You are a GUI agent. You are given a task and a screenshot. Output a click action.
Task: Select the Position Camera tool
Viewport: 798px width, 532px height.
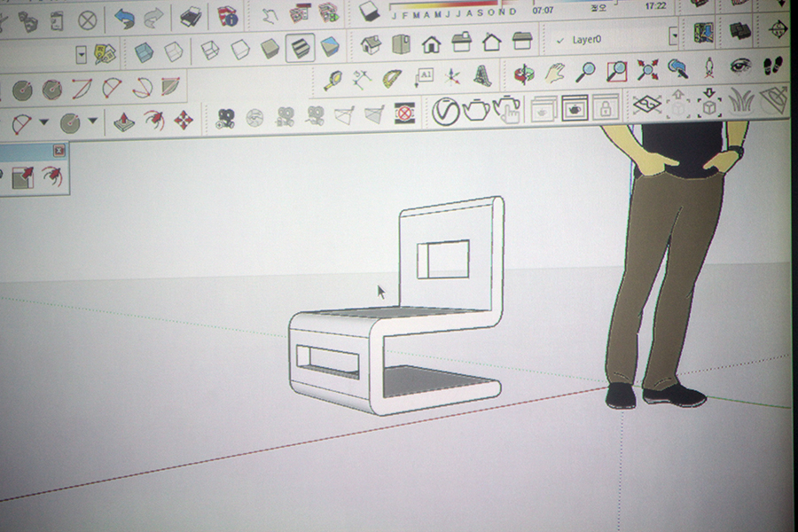pyautogui.click(x=709, y=67)
